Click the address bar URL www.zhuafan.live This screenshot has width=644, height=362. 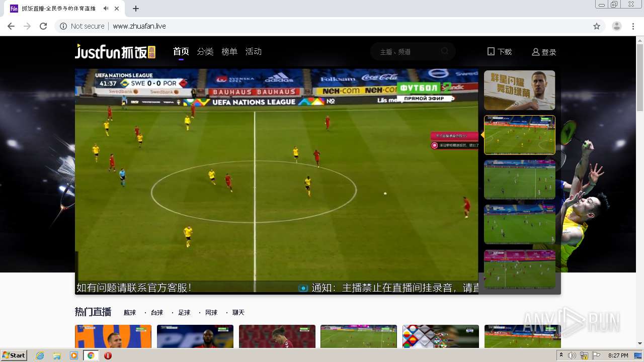139,26
